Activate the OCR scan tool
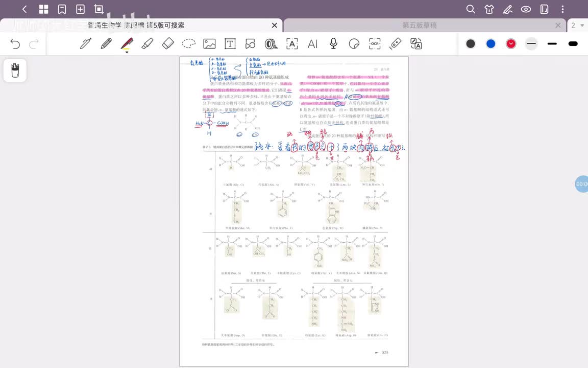 coord(375,44)
